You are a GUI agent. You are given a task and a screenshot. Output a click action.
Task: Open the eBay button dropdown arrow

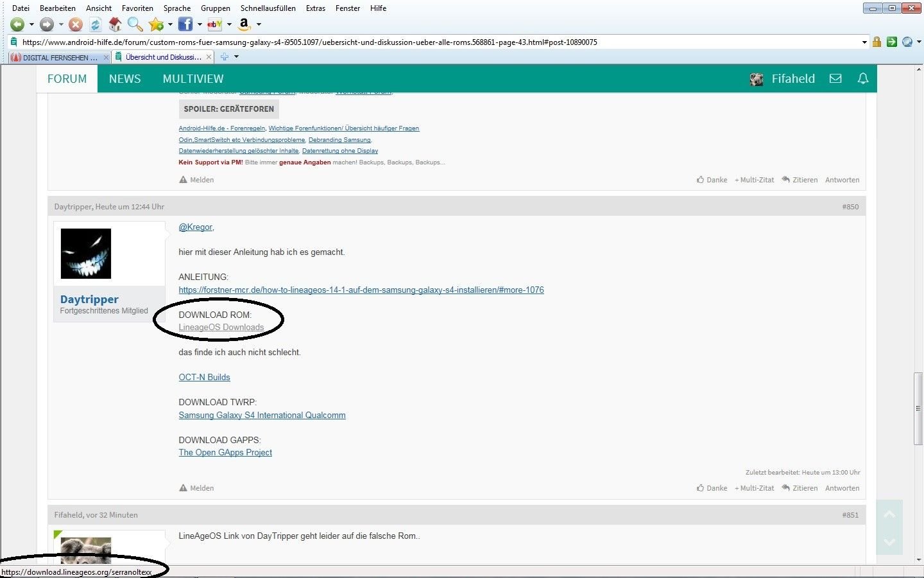click(x=229, y=24)
